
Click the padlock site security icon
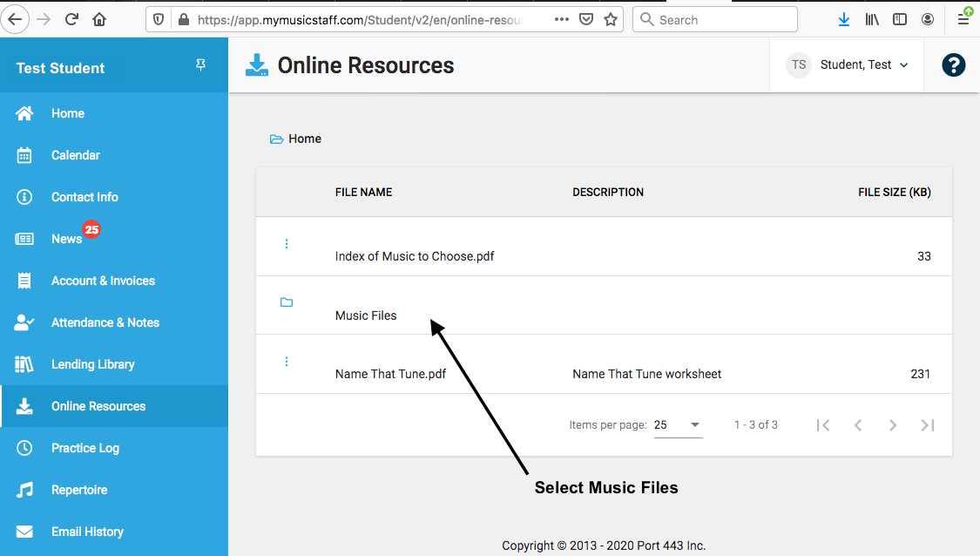click(x=183, y=19)
